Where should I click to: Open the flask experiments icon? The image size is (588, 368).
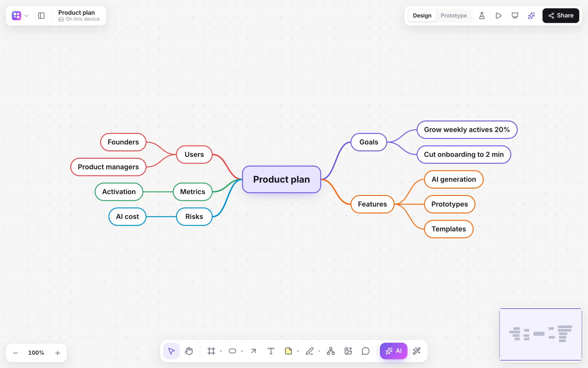tap(482, 16)
